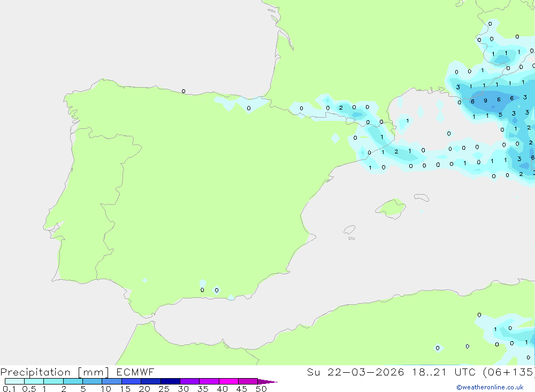Image resolution: width=535 pixels, height=392 pixels.
Task: Select the 35–40 mm violet legend swatch
Action: tap(209, 381)
